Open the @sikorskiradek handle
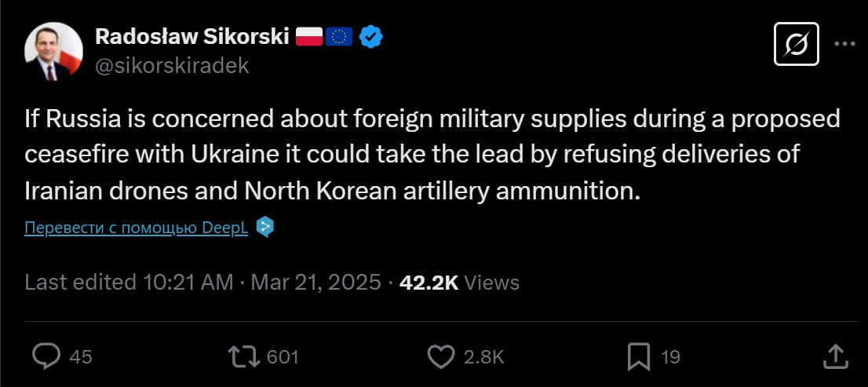 (x=172, y=66)
